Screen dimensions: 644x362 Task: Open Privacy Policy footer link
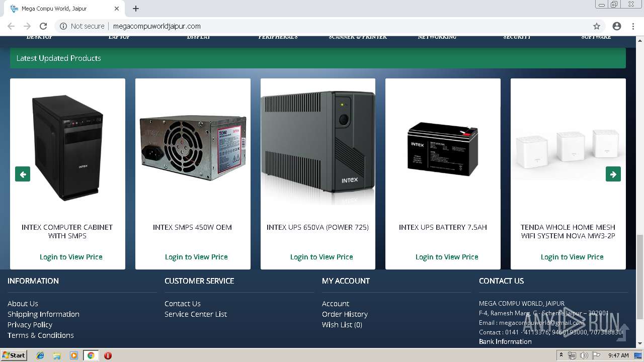click(x=30, y=325)
